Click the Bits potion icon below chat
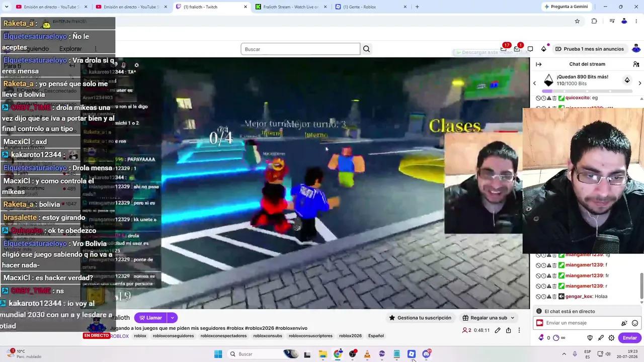The height and width of the screenshot is (362, 644). (x=541, y=338)
